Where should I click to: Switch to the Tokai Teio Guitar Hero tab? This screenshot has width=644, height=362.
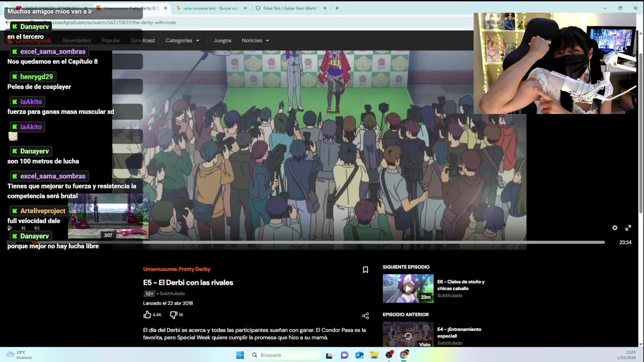[x=289, y=8]
